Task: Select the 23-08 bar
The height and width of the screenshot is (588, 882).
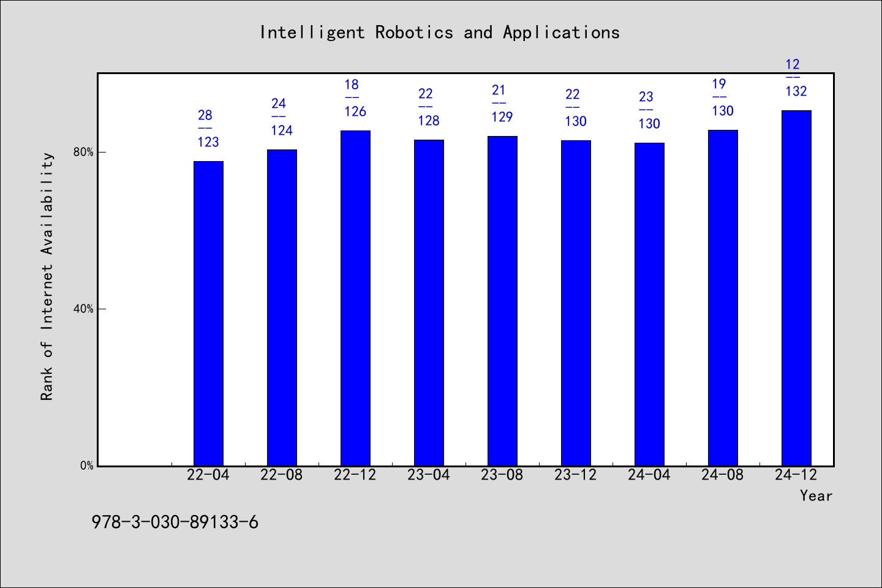Action: [x=502, y=301]
